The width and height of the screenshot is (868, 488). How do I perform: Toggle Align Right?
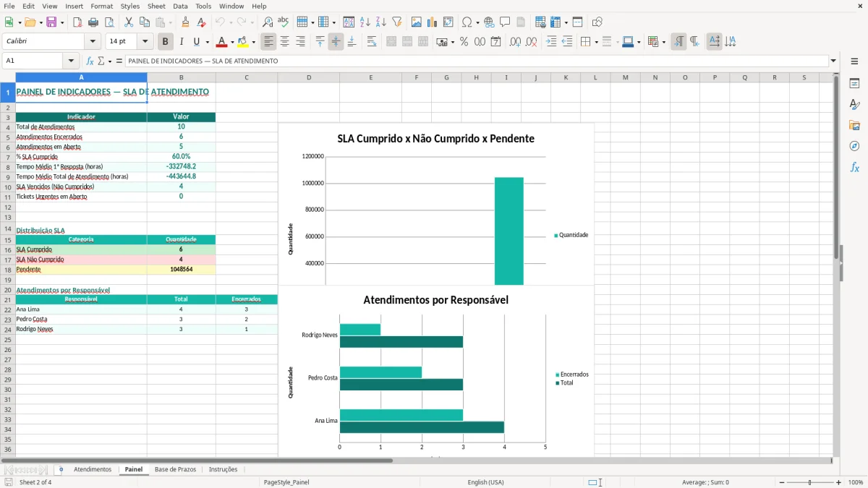tap(301, 42)
